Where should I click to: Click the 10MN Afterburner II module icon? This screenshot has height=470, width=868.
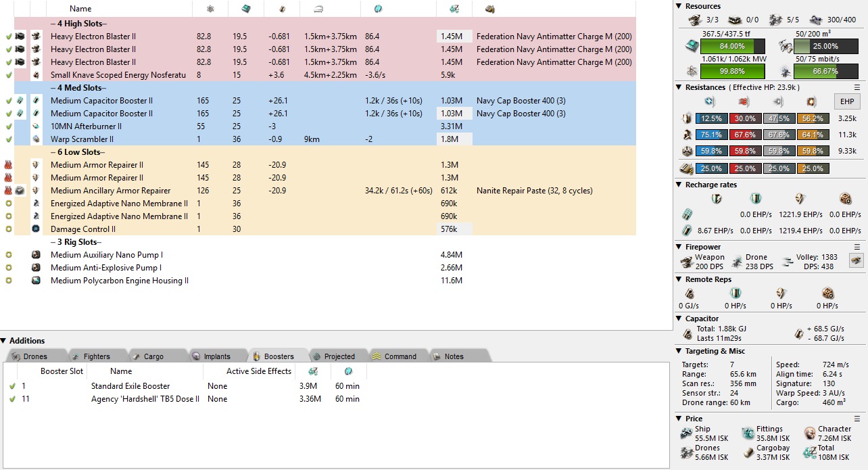pos(36,126)
